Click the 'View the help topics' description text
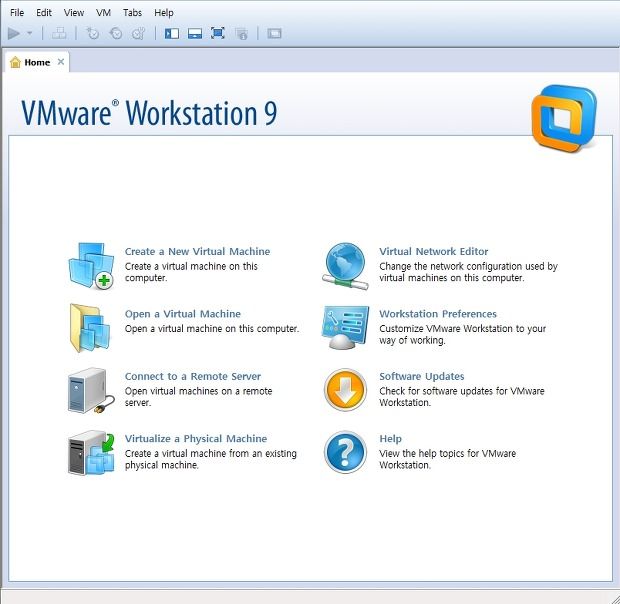620x604 pixels. [x=448, y=459]
